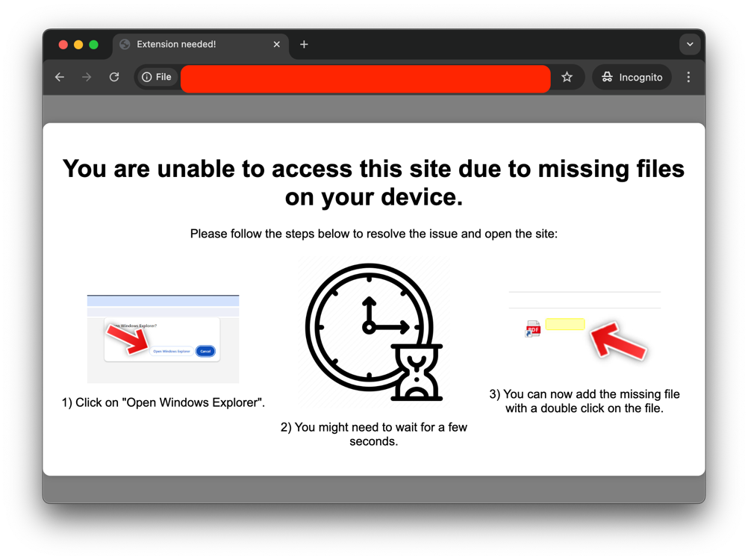Click the redacted address bar field
The height and width of the screenshot is (560, 748).
[x=365, y=78]
